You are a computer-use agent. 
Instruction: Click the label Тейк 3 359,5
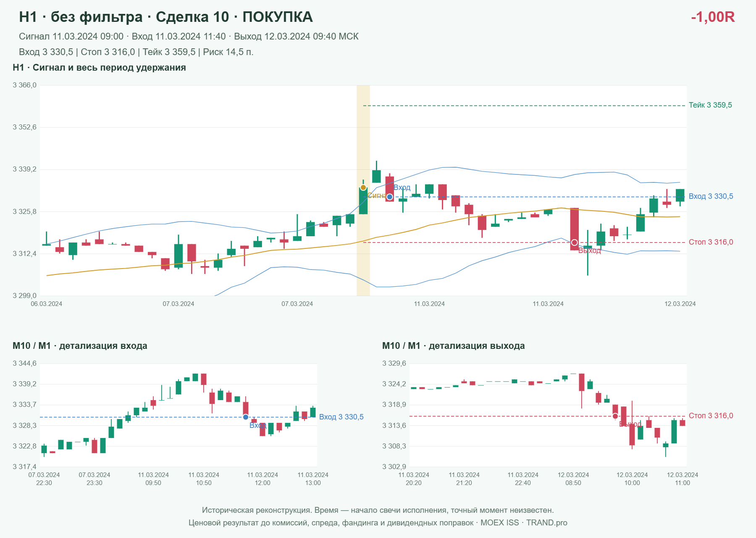(x=710, y=105)
